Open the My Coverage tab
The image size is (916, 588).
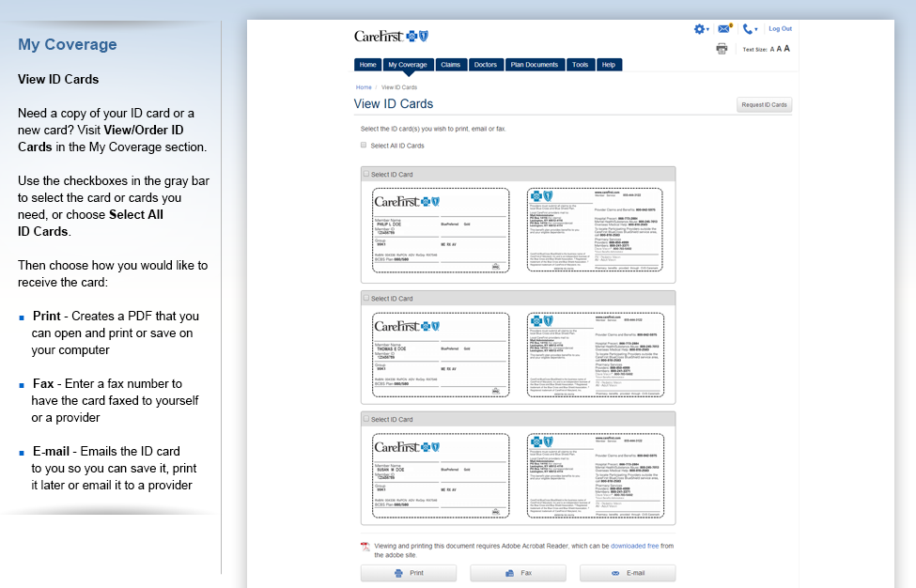tap(408, 65)
